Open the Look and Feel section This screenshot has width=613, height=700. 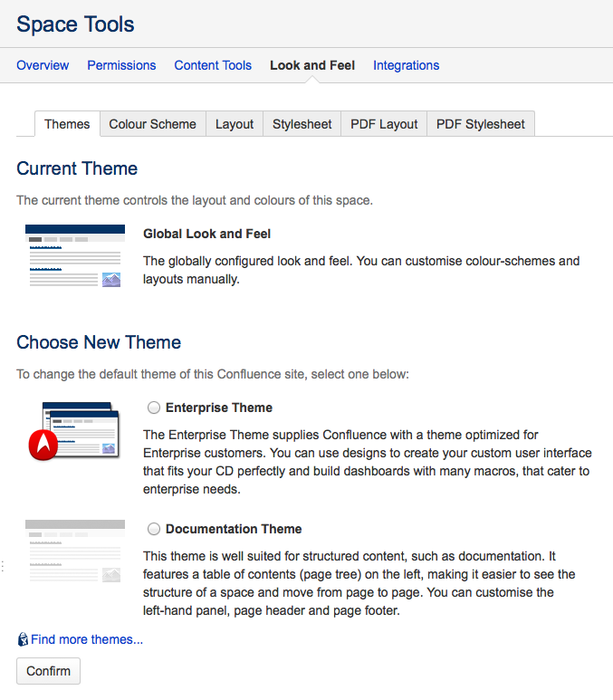coord(312,65)
